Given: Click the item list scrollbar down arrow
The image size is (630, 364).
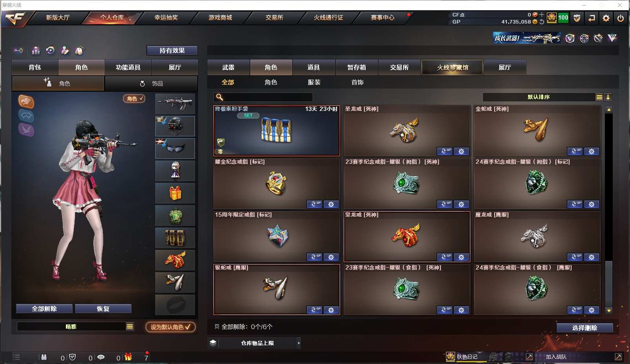Looking at the screenshot, I should click(x=609, y=311).
